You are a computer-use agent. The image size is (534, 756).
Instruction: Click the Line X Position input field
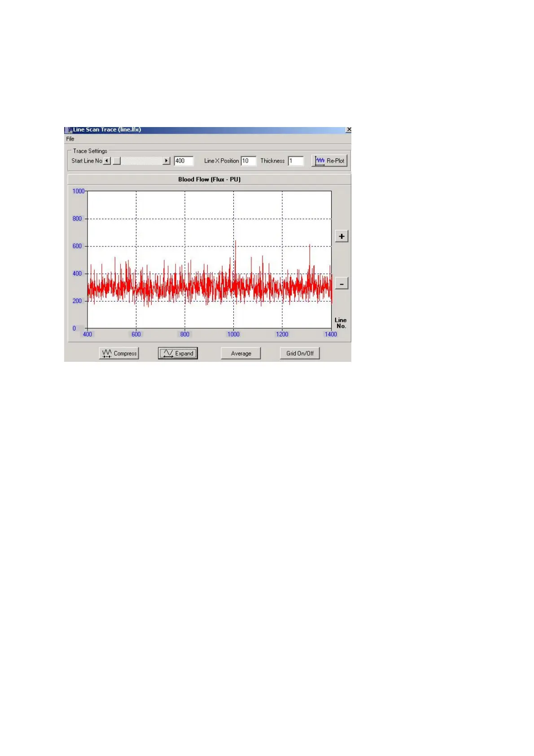[249, 161]
